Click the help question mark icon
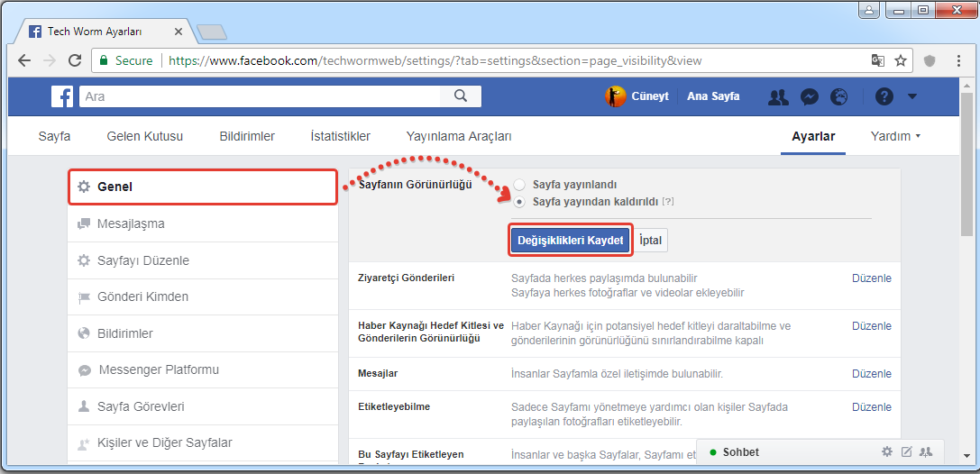The width and height of the screenshot is (980, 474). (x=884, y=96)
